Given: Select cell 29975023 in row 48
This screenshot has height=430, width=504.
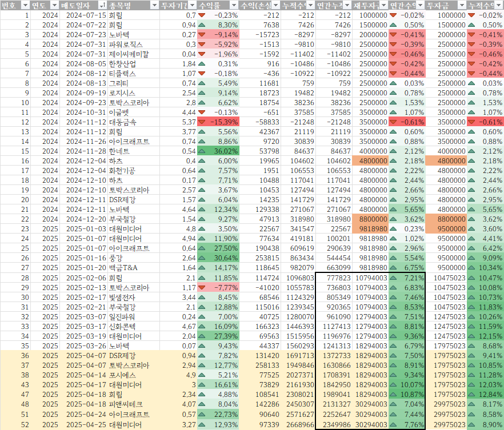Looking at the screenshot, I should [x=446, y=404].
